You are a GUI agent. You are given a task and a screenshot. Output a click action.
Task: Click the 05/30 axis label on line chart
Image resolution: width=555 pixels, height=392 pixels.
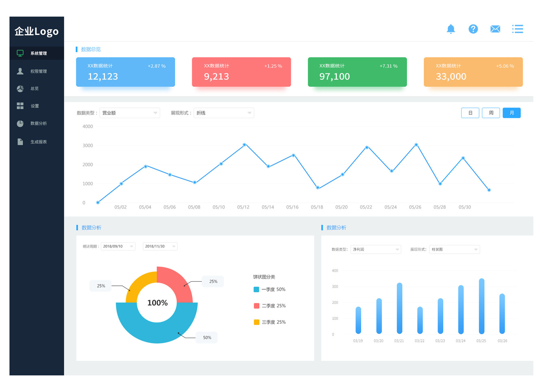465,207
